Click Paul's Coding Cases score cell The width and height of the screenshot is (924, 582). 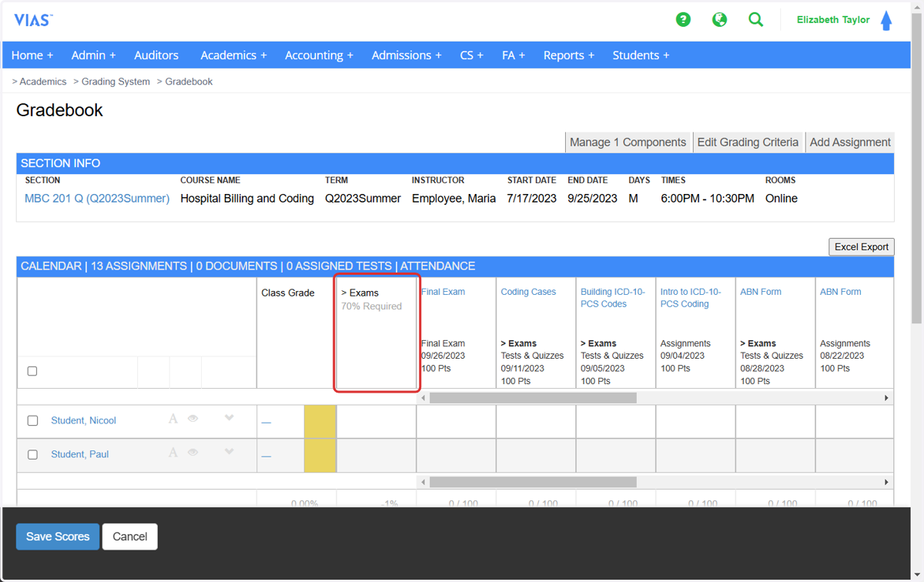(x=536, y=456)
